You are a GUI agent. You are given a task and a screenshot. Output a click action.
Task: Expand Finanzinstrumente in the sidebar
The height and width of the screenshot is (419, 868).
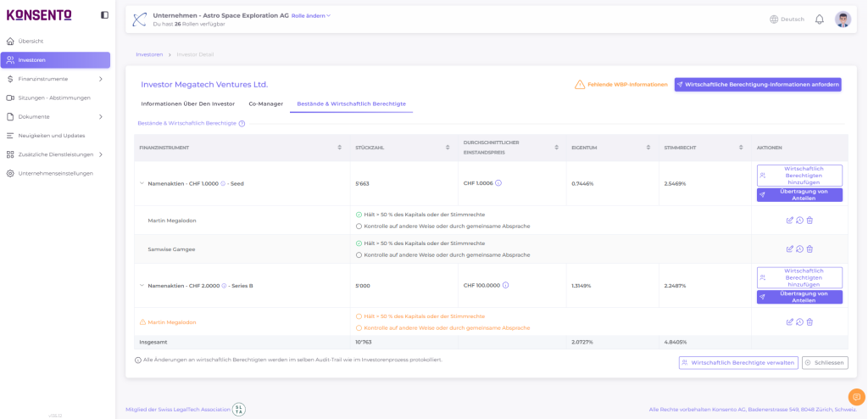click(100, 79)
